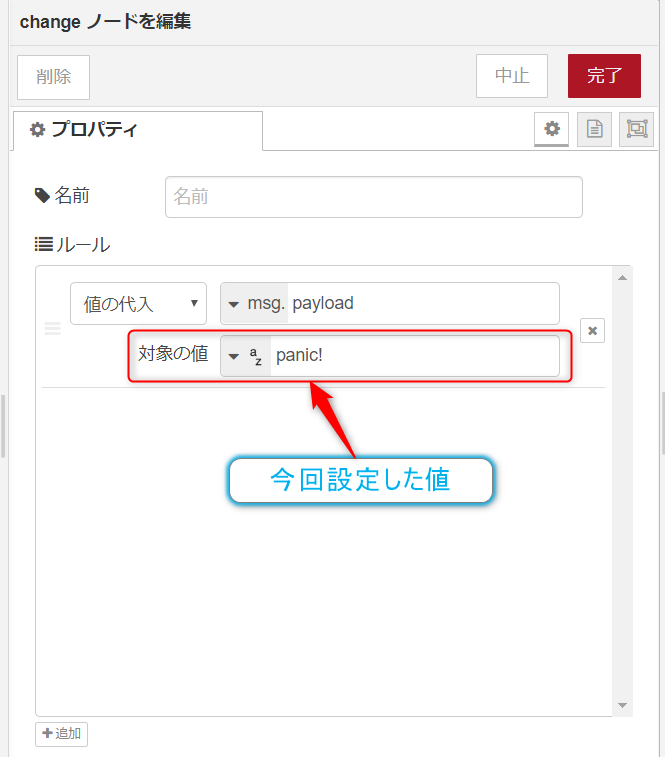Click the 対象の値 label
The width and height of the screenshot is (665, 757).
pyautogui.click(x=173, y=354)
